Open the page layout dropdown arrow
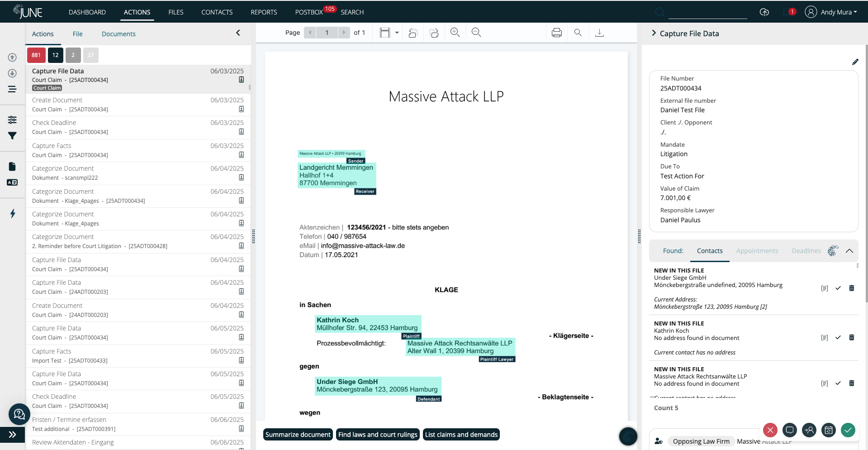868x450 pixels. coord(396,32)
